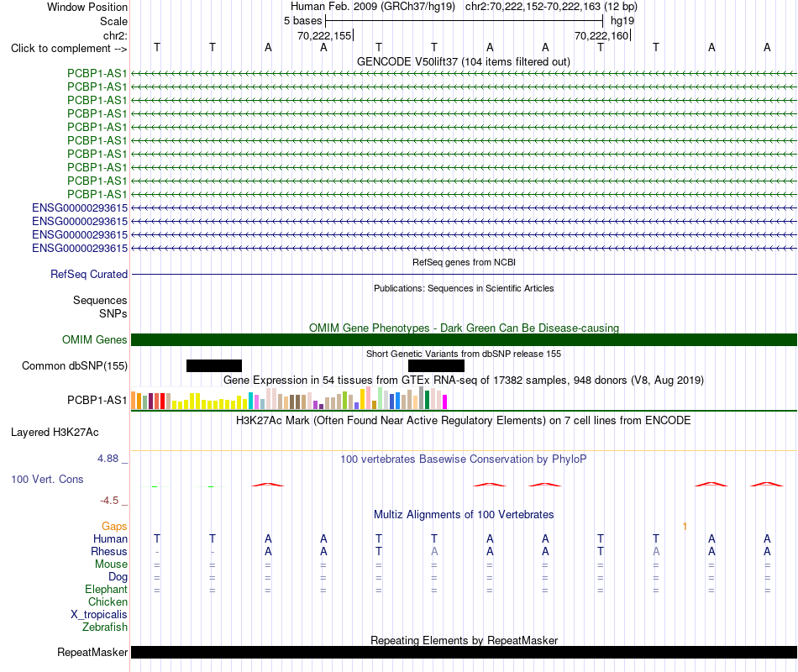
Task: Click the Window Position track label
Action: coord(87,7)
